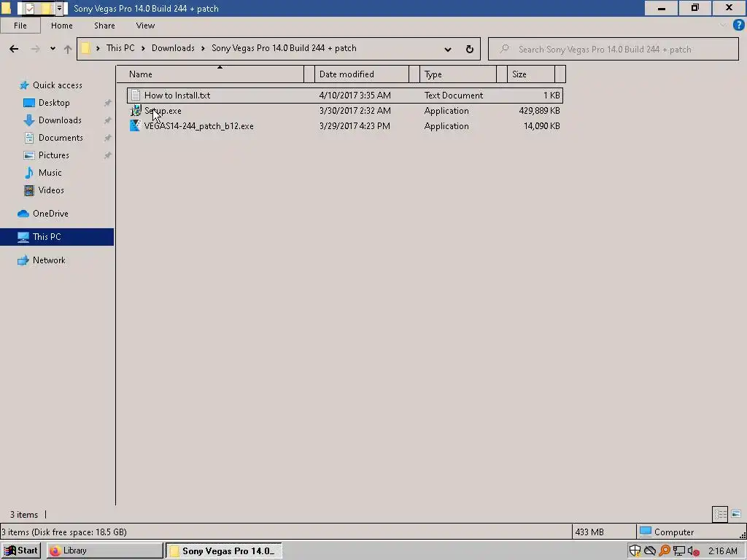Click 'Computer' in status bar
The image size is (747, 560).
point(673,532)
